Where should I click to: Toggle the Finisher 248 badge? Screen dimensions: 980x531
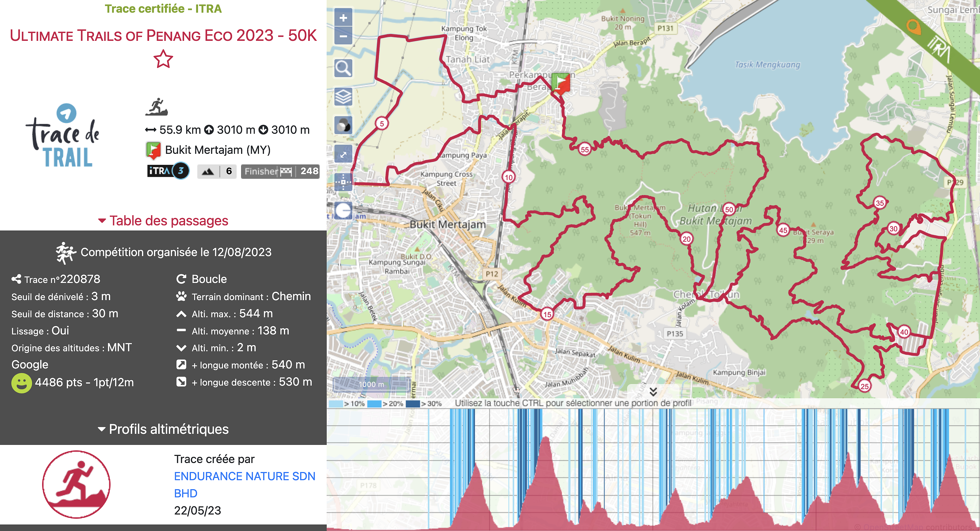280,171
